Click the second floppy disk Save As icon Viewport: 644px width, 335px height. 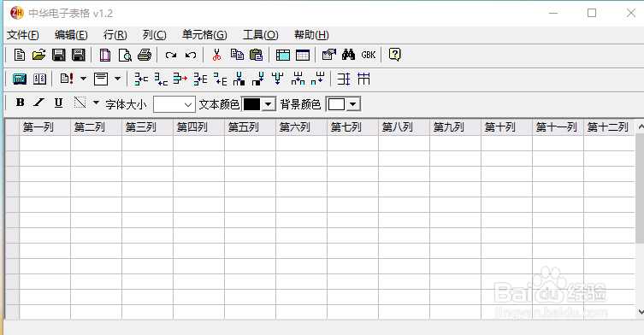(x=79, y=55)
